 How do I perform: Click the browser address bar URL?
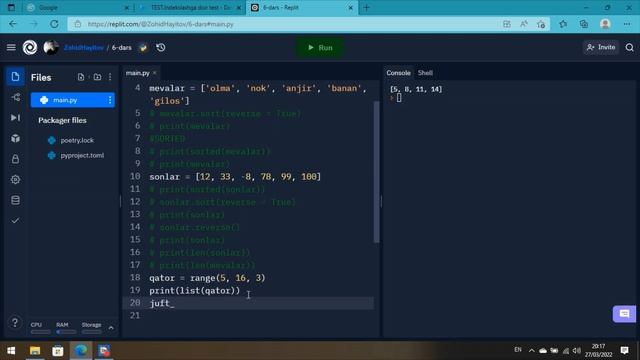coord(161,24)
